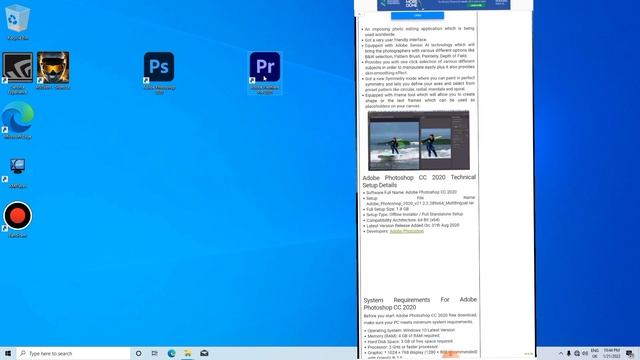The height and width of the screenshot is (360, 640).
Task: Expand the hidden system tray icons chevron
Action: [561, 353]
